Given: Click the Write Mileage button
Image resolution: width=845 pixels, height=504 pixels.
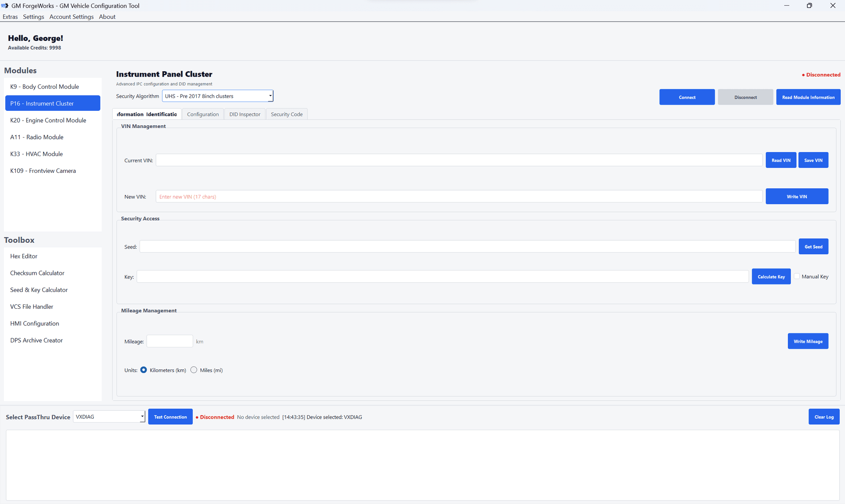Looking at the screenshot, I should [808, 341].
